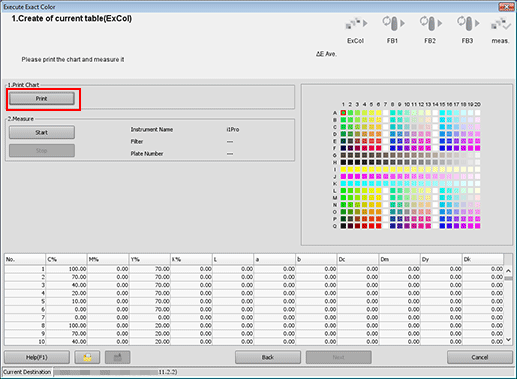Select the FB3 feedback step icon
517x379 pixels.
coord(468,24)
